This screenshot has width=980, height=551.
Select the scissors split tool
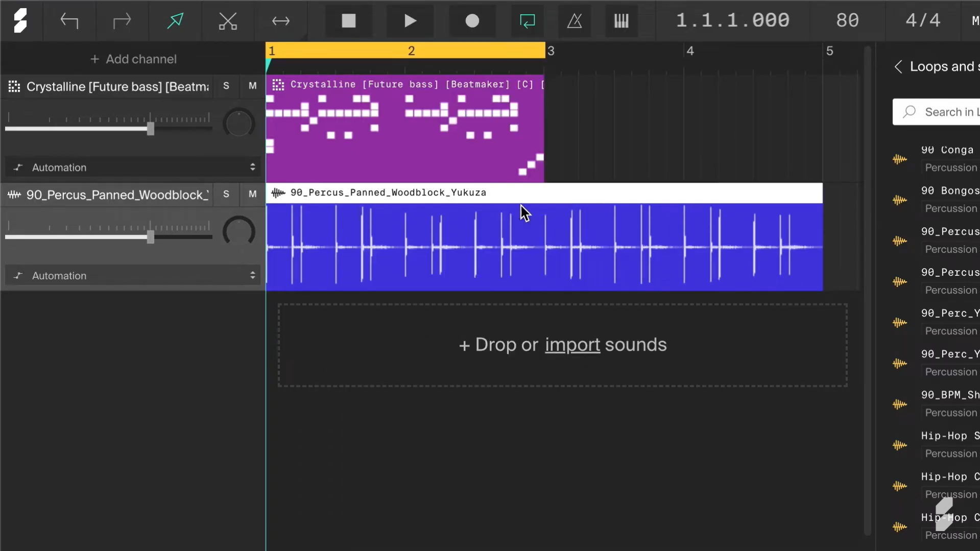click(x=228, y=21)
